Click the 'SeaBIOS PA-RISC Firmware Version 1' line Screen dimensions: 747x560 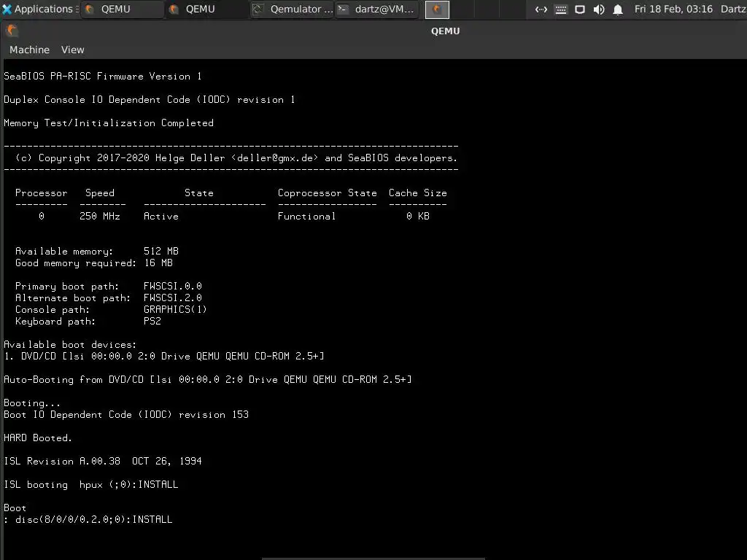point(102,76)
